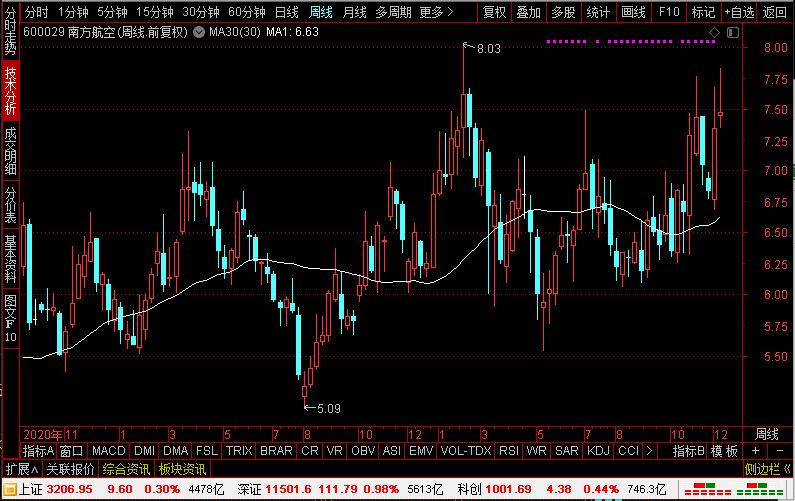This screenshot has width=795, height=501.
Task: Click the 返回 back button
Action: [775, 12]
